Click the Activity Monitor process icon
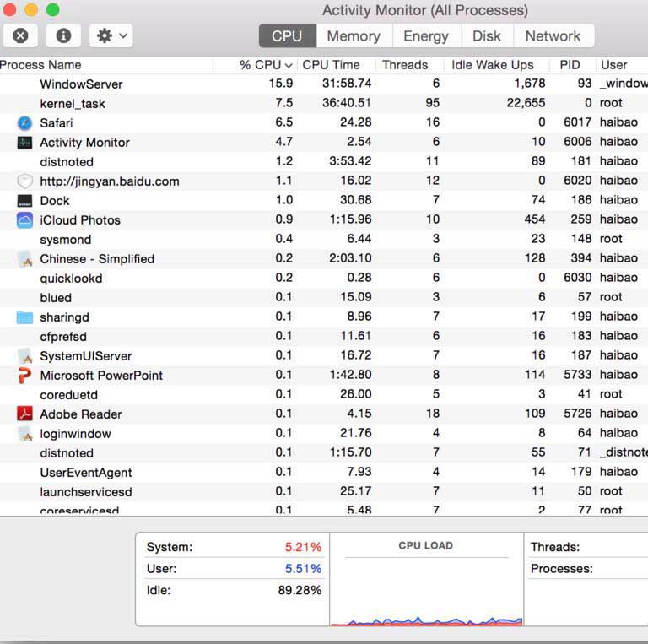 (x=24, y=142)
